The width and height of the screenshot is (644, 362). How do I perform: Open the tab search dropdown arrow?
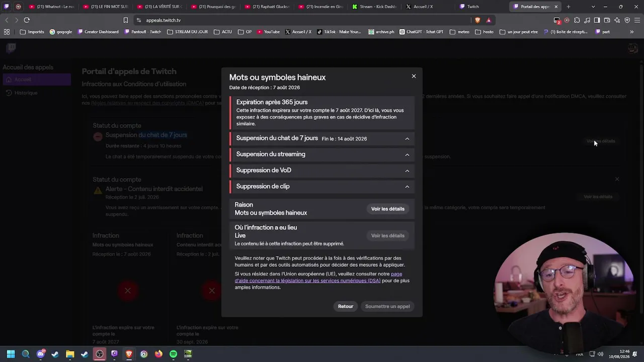click(x=593, y=7)
